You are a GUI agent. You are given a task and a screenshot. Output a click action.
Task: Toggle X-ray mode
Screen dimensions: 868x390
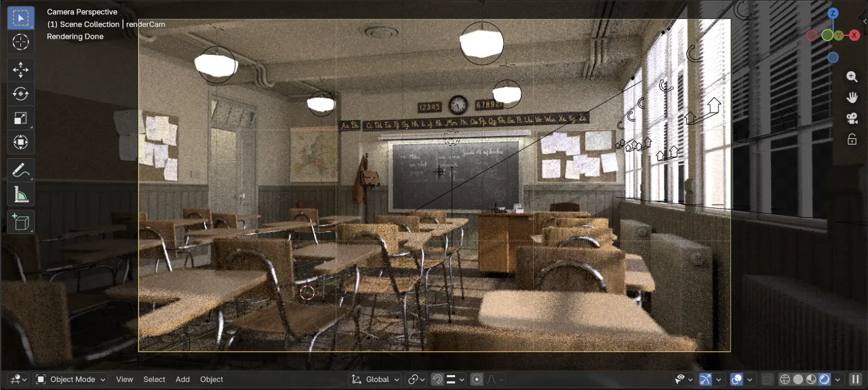[767, 379]
